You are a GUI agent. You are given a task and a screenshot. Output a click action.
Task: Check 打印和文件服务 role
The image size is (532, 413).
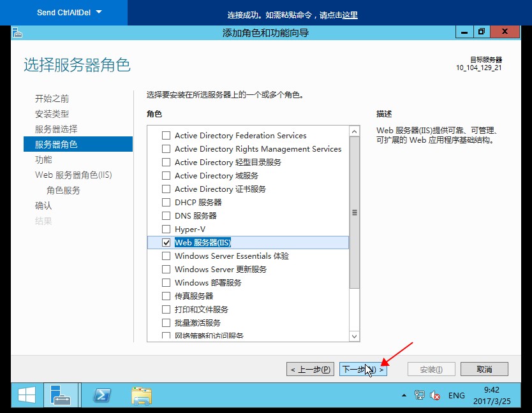(166, 310)
